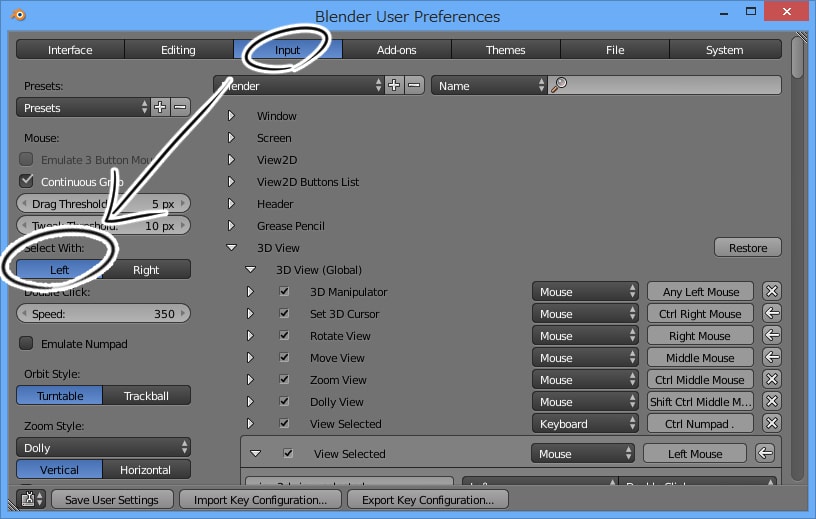The image size is (816, 519).
Task: Expand the Window keymap category
Action: click(232, 115)
